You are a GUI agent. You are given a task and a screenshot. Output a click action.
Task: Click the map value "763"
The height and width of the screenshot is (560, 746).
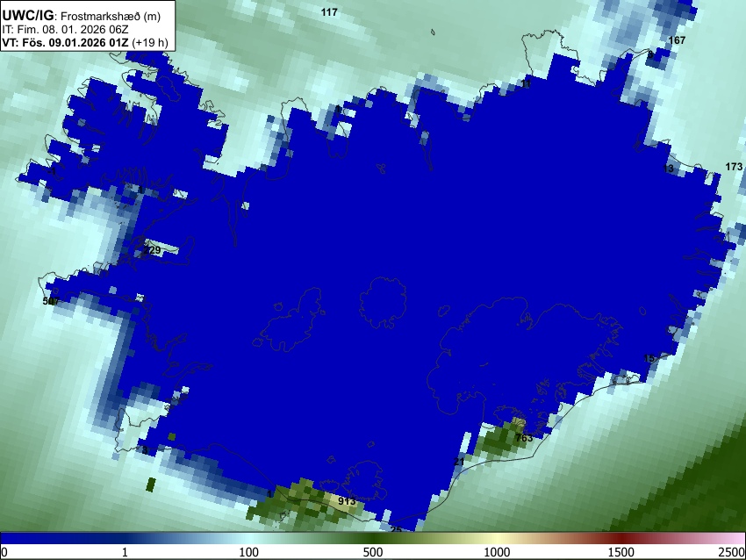524,438
